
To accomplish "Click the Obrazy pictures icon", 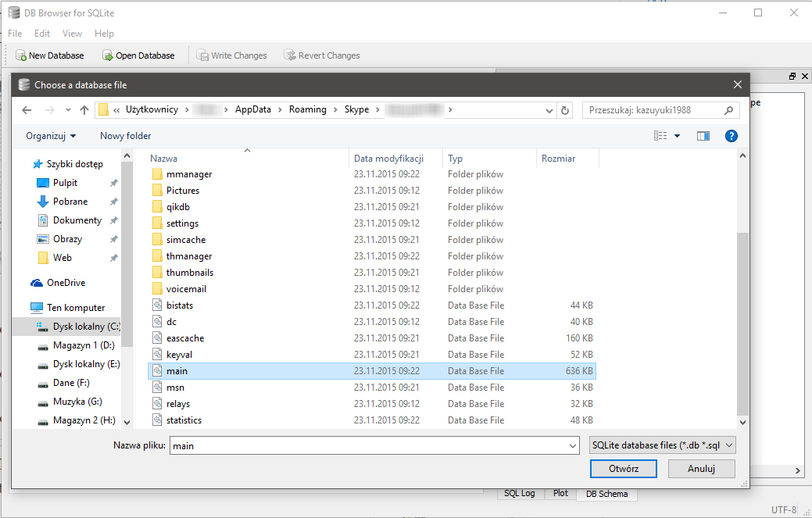I will (x=43, y=239).
